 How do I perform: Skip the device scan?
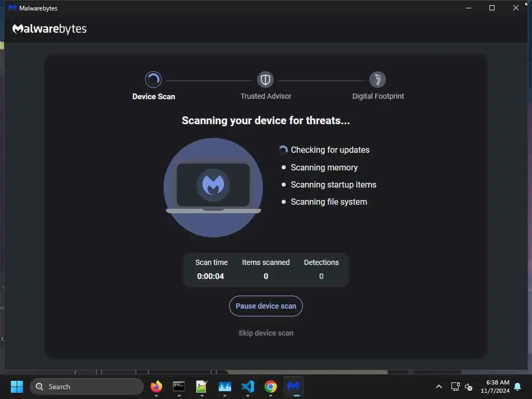[x=265, y=333]
